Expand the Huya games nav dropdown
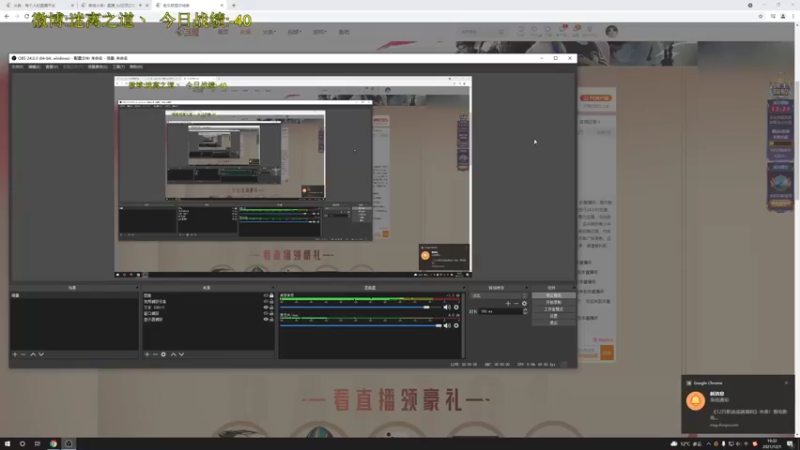Viewport: 800px width, 450px height. tap(319, 32)
